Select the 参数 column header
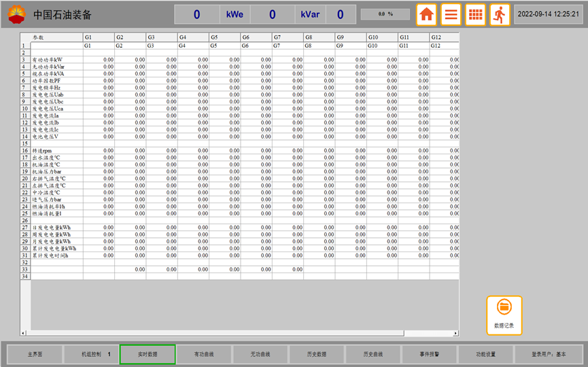This screenshot has height=367, width=588. pyautogui.click(x=56, y=37)
